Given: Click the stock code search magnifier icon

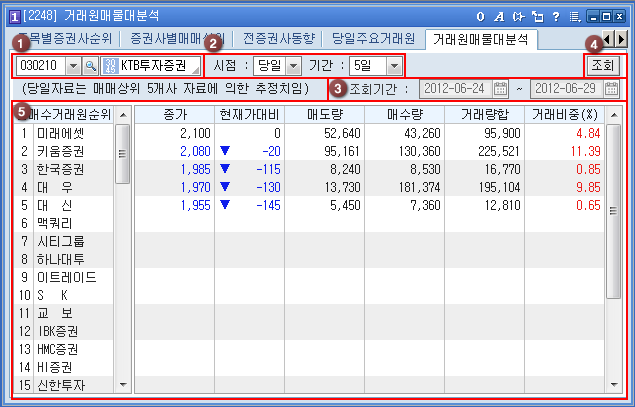Looking at the screenshot, I should [90, 65].
